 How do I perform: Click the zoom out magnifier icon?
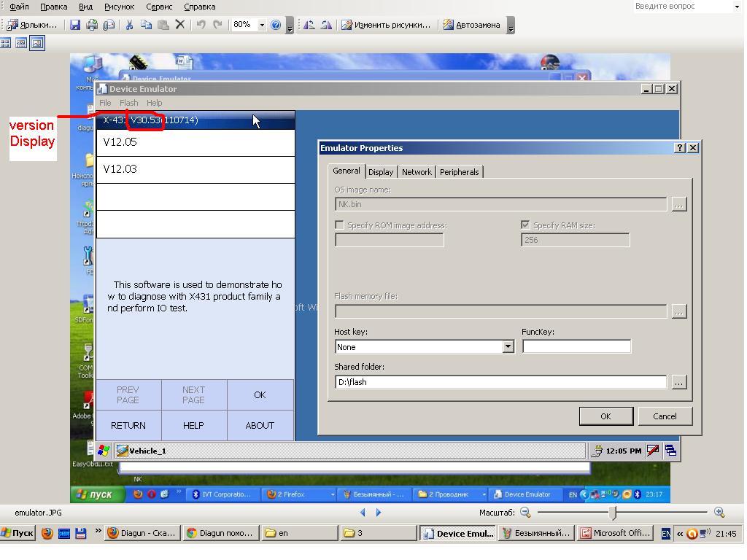coord(525,513)
